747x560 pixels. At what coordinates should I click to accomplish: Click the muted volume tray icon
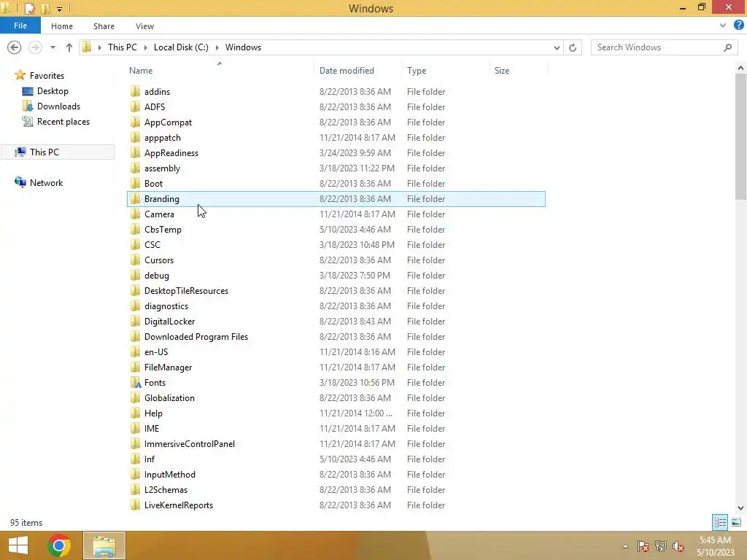point(678,546)
